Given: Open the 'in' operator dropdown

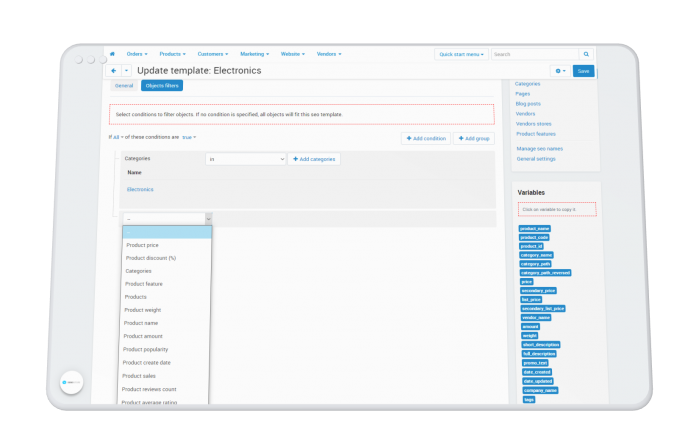Looking at the screenshot, I should [246, 159].
